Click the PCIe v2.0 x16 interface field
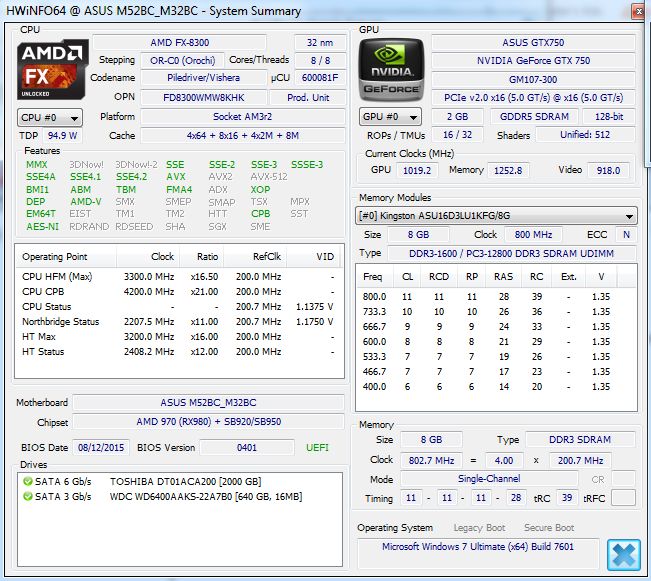This screenshot has height=581, width=651. [533, 98]
